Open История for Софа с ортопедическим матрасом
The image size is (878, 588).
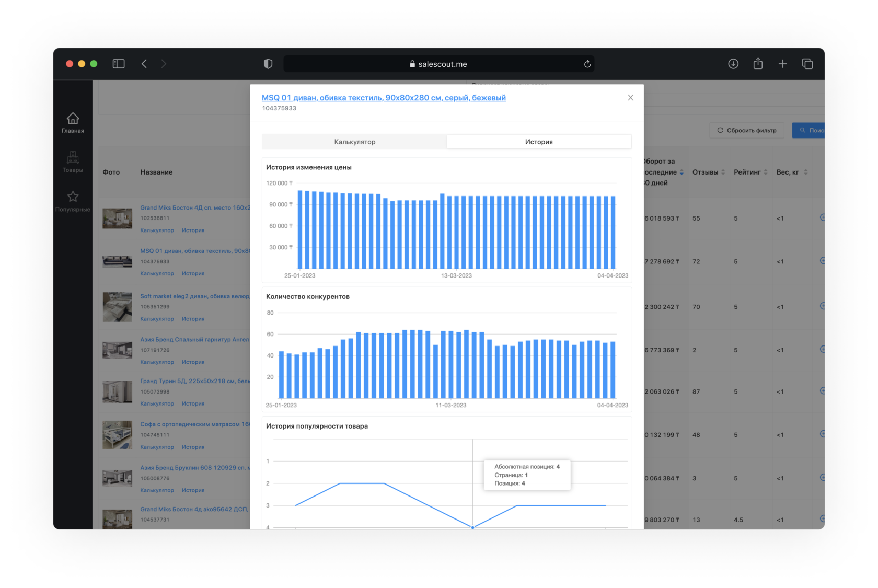click(x=193, y=447)
